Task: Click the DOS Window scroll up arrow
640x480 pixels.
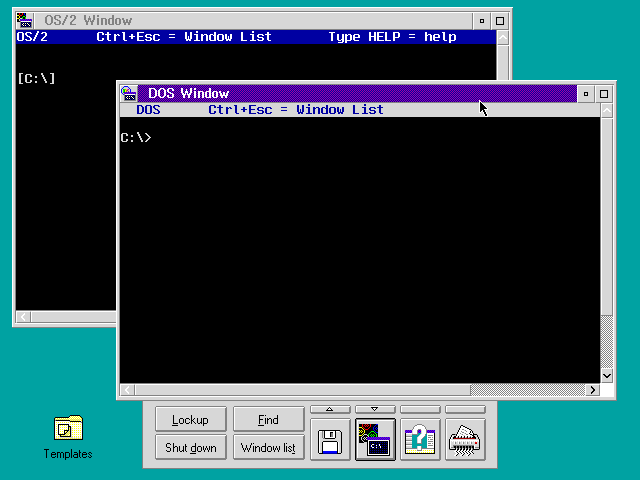Action: pos(607,111)
